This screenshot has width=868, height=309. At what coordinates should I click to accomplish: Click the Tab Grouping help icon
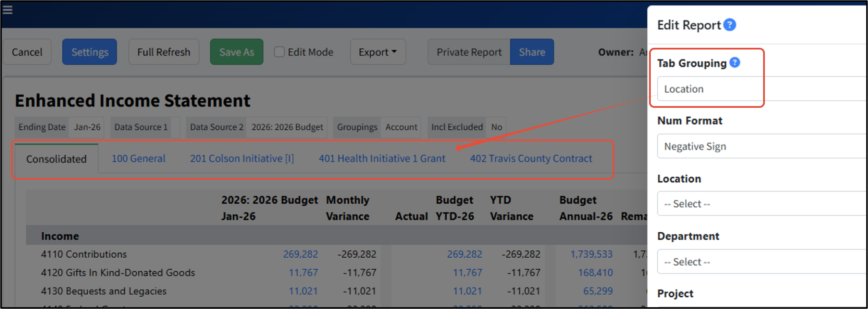click(735, 63)
